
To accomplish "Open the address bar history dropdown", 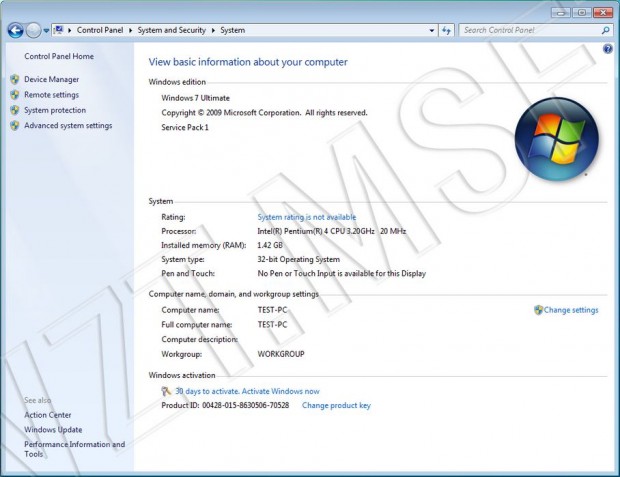I will [x=432, y=30].
